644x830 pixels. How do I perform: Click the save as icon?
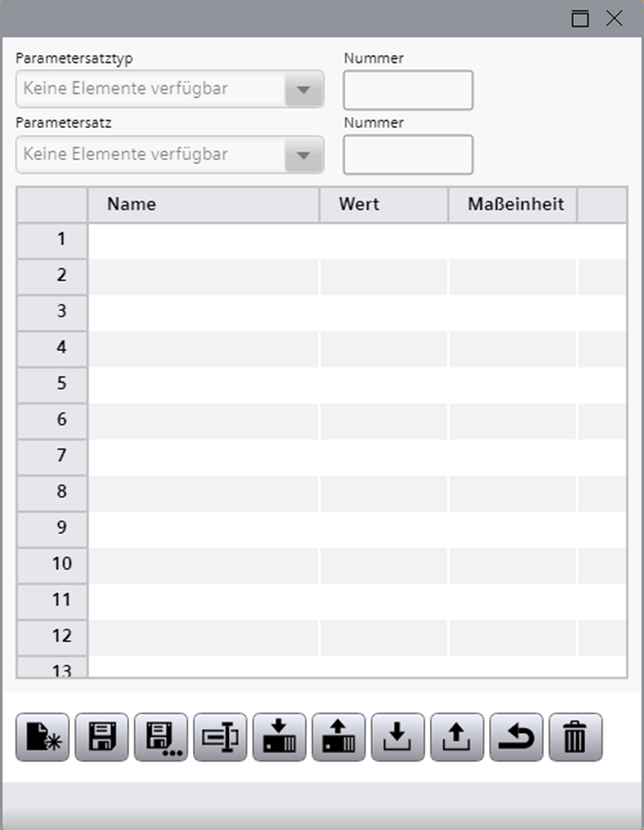click(161, 737)
